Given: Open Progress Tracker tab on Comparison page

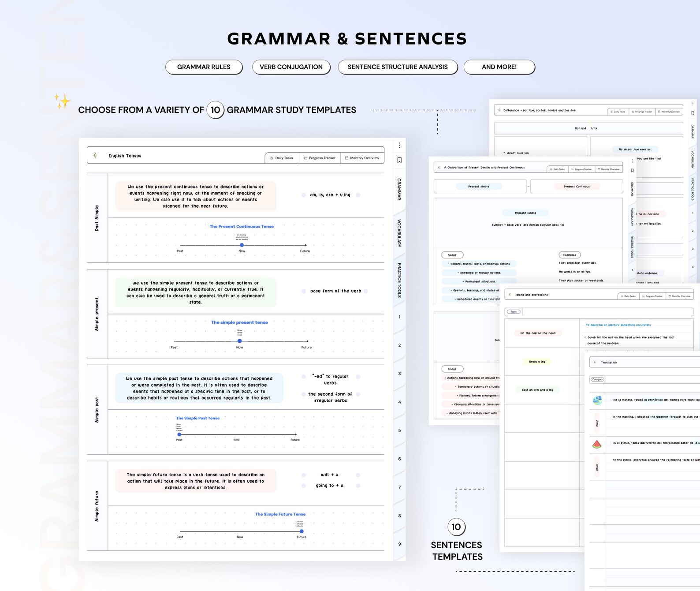Looking at the screenshot, I should (582, 169).
